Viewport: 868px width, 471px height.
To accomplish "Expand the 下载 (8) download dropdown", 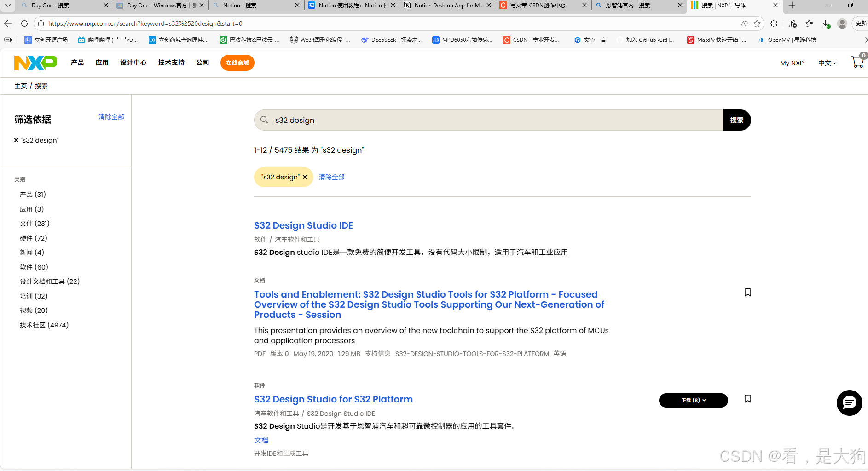I will [x=694, y=400].
